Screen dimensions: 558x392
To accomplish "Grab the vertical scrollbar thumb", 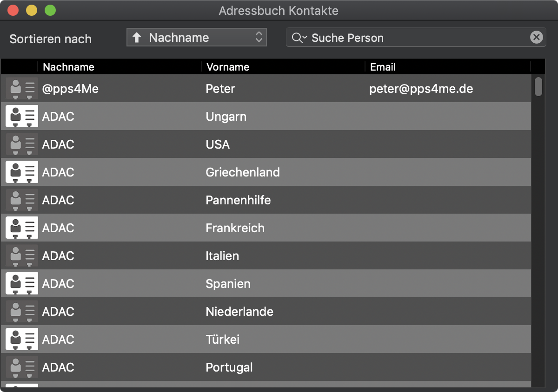I will point(538,86).
